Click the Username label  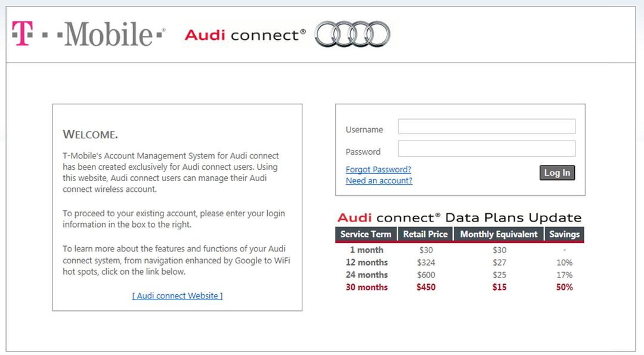coord(364,130)
